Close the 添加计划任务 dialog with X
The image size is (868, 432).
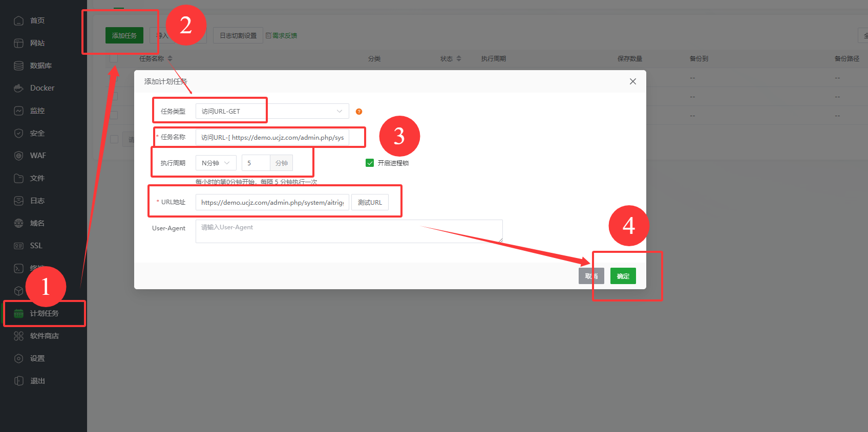(x=633, y=81)
